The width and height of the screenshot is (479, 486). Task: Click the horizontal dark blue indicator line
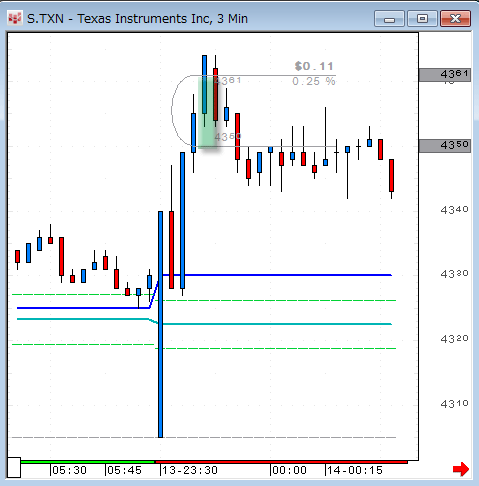(x=277, y=275)
